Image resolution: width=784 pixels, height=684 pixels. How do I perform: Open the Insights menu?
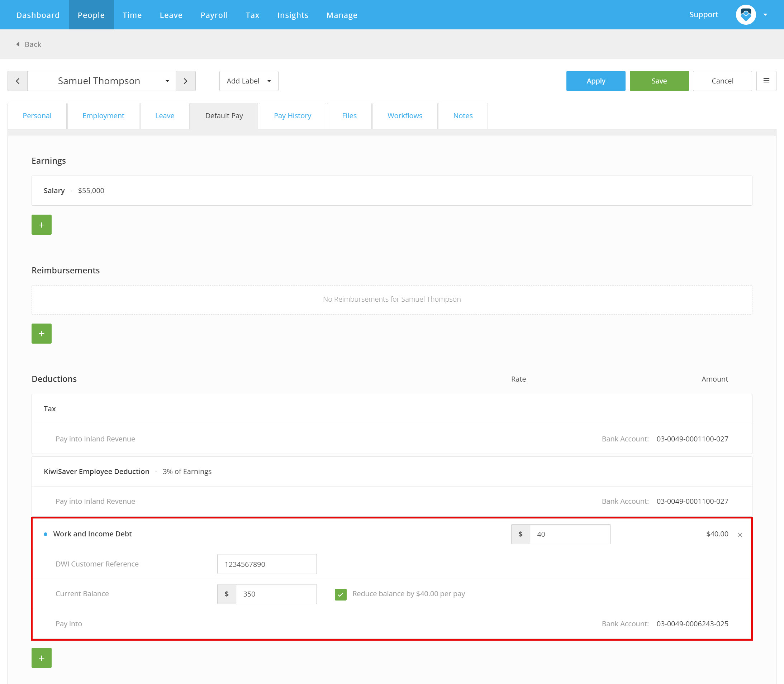pyautogui.click(x=293, y=15)
